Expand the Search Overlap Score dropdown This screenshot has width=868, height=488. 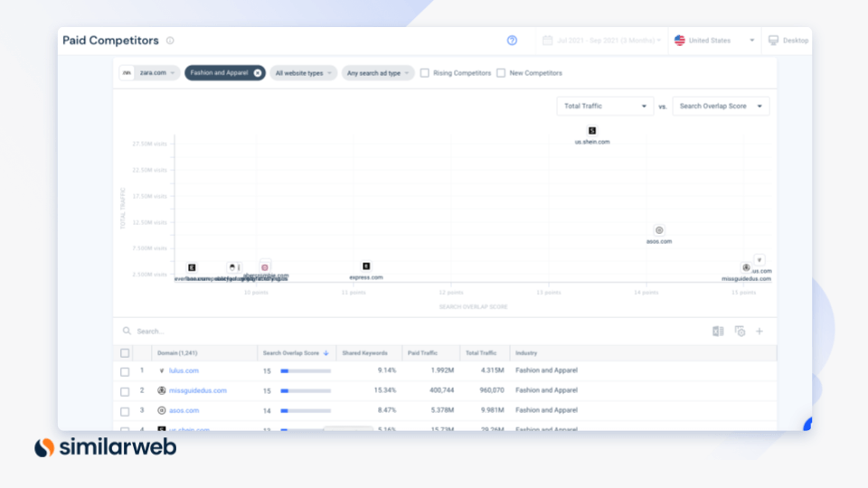(721, 107)
